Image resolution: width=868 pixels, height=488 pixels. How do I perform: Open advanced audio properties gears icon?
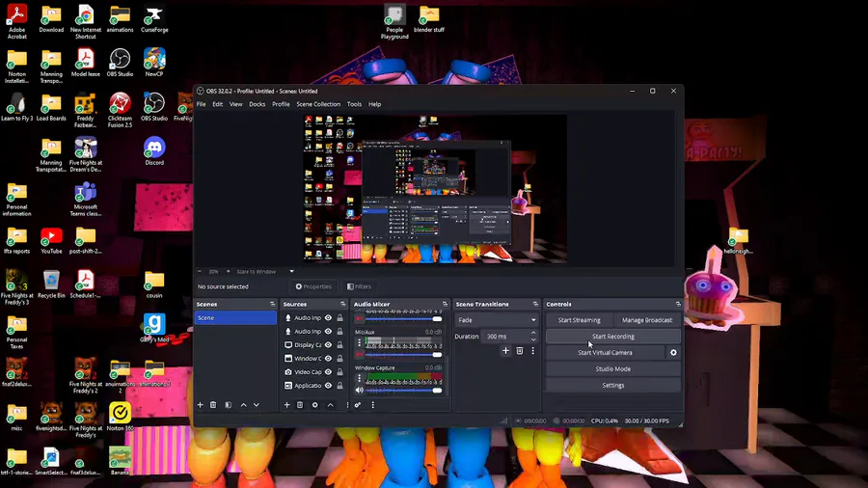pos(358,405)
